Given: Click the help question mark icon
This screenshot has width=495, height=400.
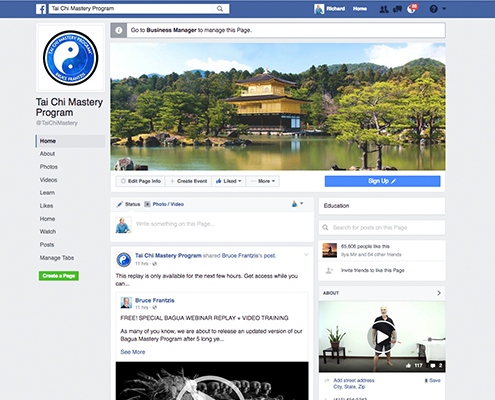Looking at the screenshot, I should [x=433, y=9].
